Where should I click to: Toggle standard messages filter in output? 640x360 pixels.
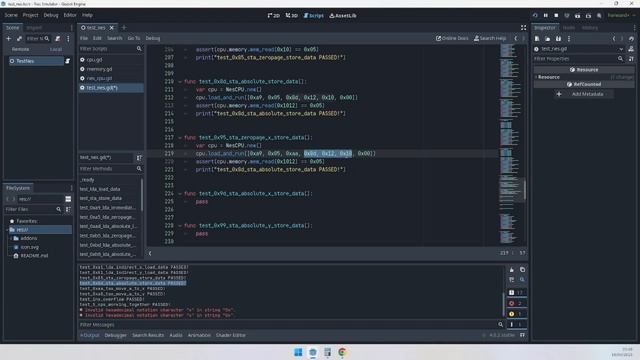516,293
